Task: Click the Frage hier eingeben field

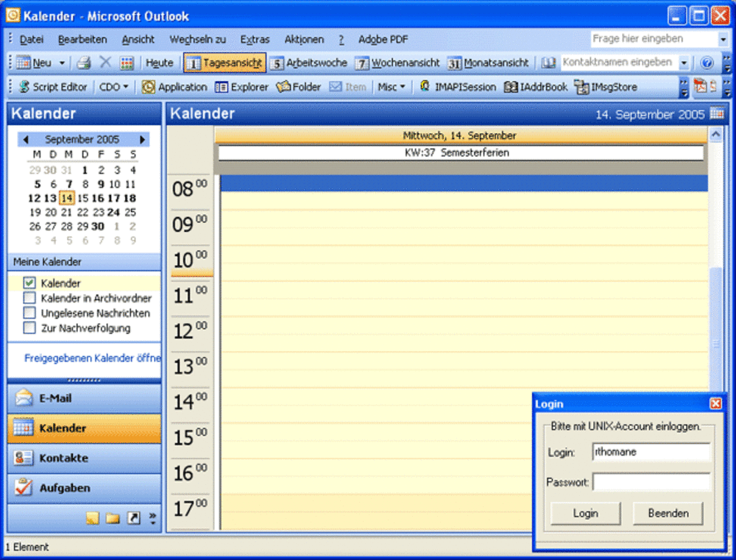Action: [x=654, y=39]
